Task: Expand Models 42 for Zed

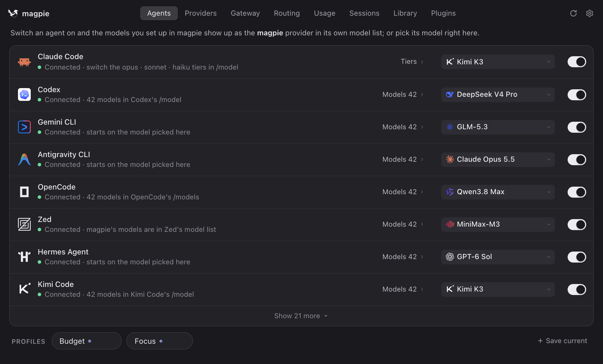Action: (403, 224)
